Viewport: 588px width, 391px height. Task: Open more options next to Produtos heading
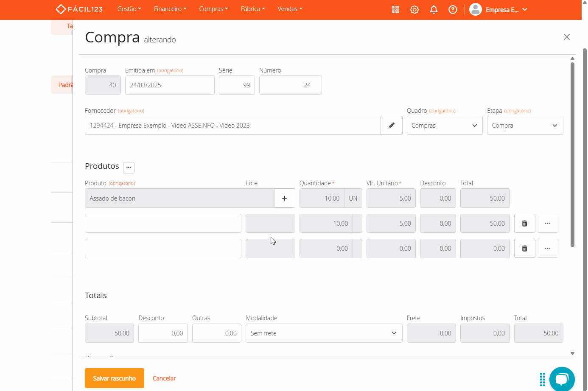[129, 168]
